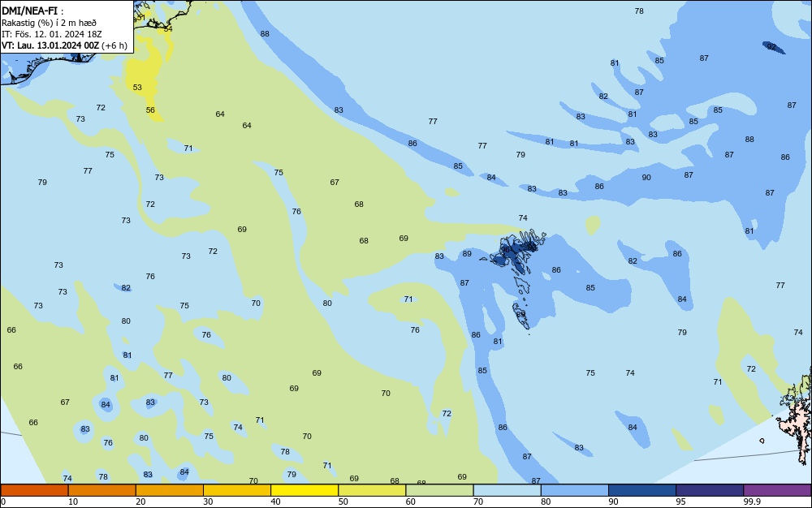812x508 pixels.
Task: Click the legend tick label 10
Action: pos(73,502)
